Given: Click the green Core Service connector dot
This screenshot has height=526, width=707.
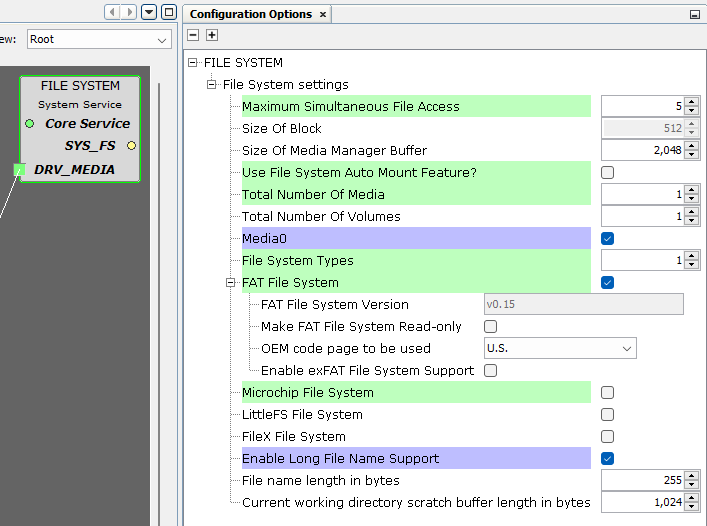Looking at the screenshot, I should (30, 124).
